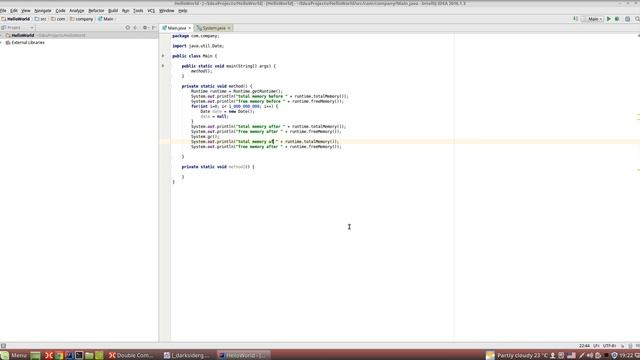Open the Menu button on the taskbar
The height and width of the screenshot is (360, 640).
(x=14, y=356)
